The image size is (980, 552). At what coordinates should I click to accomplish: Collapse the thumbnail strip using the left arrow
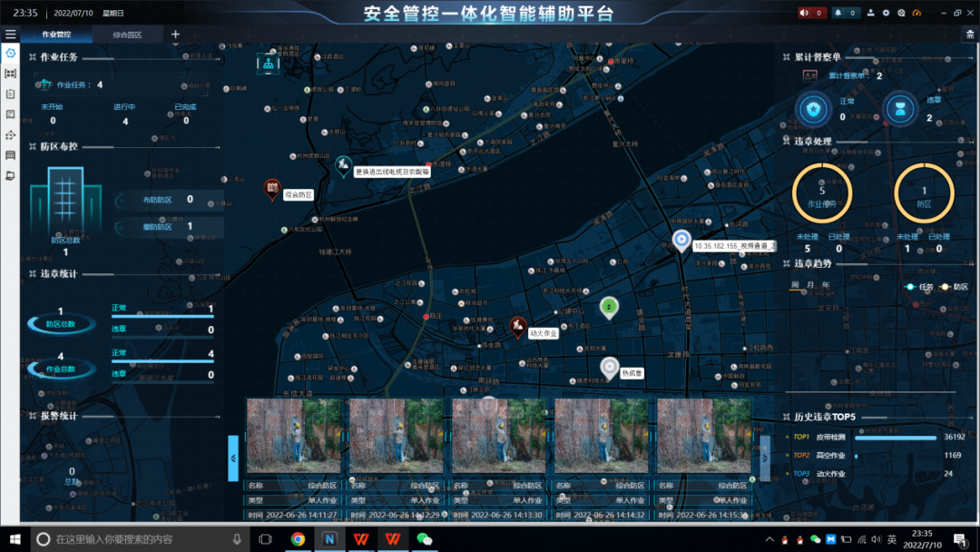pos(233,458)
